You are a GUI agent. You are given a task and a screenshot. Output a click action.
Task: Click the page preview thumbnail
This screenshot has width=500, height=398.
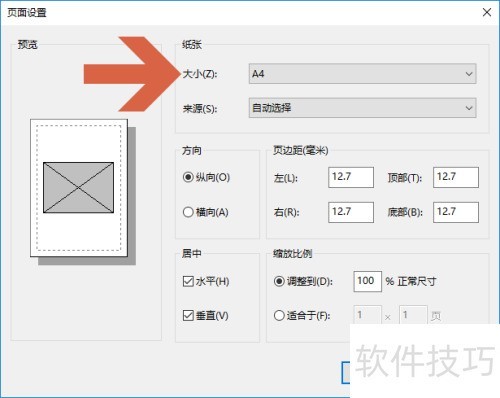tap(83, 192)
